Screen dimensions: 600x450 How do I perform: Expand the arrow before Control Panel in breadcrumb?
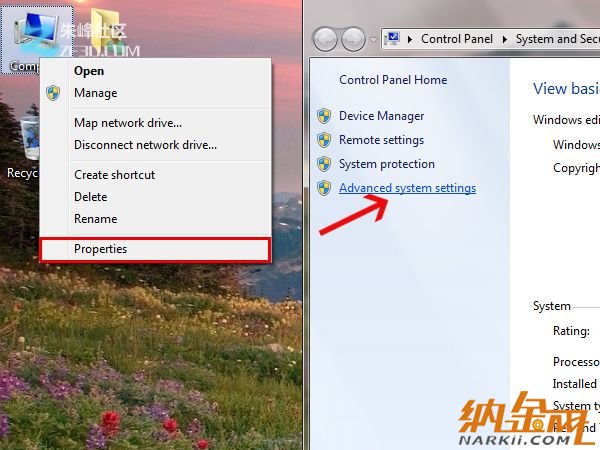[410, 39]
